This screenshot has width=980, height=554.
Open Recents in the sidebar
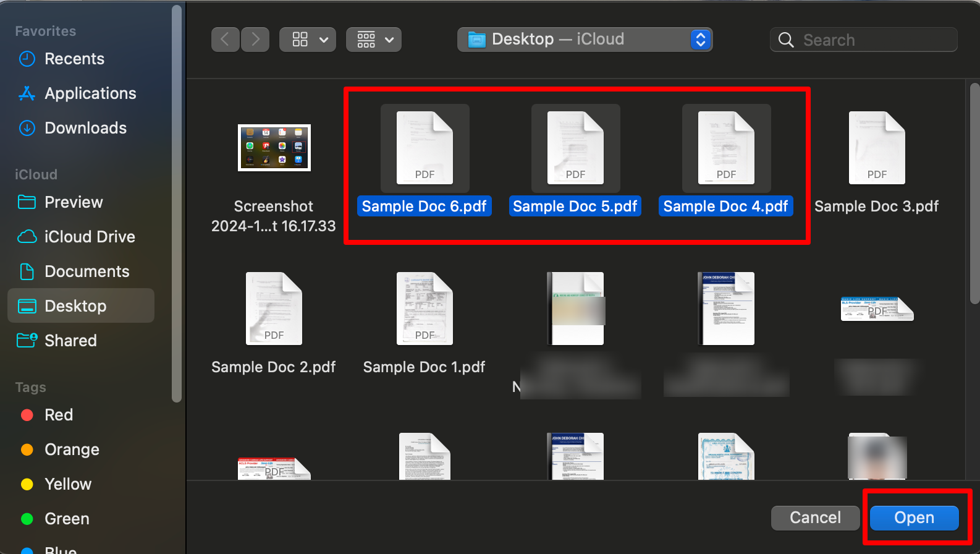pyautogui.click(x=81, y=59)
